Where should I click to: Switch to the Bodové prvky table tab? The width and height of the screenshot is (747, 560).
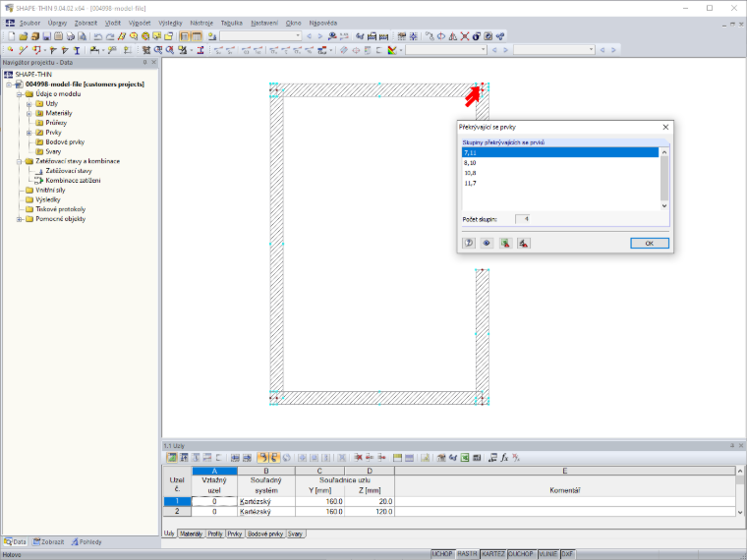(265, 533)
